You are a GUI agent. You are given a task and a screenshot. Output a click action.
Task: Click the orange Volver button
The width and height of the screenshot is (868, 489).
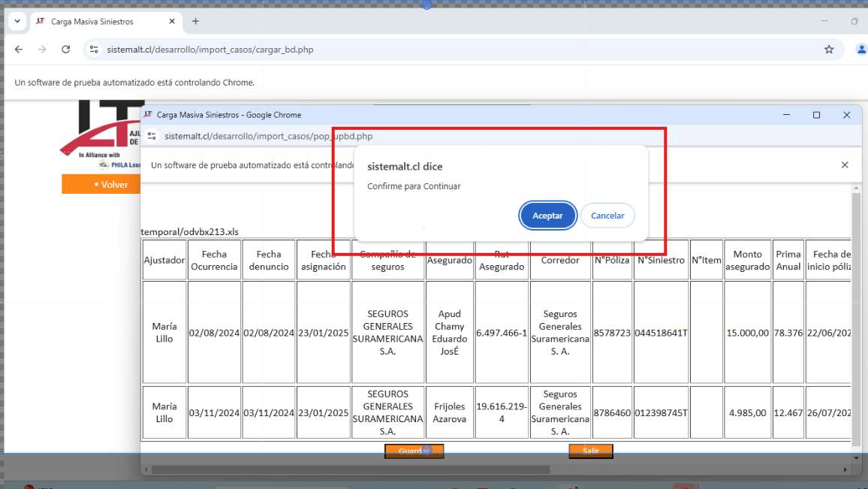click(102, 185)
